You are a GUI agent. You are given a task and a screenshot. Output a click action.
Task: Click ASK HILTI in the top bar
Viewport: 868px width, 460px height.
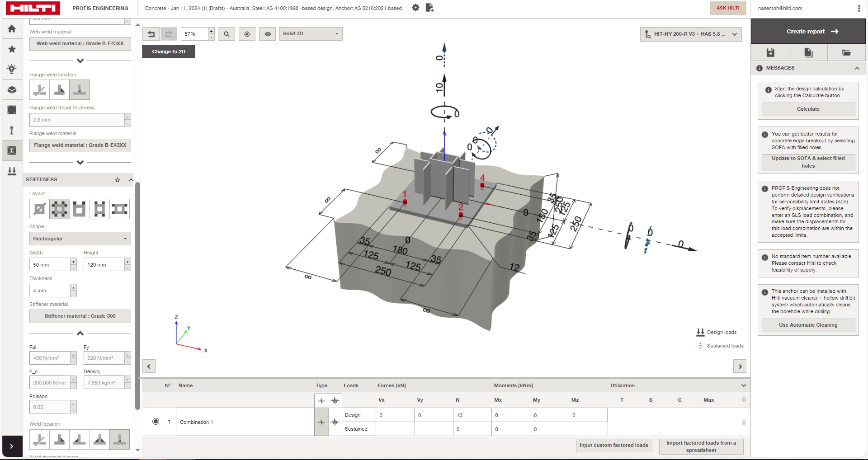click(x=727, y=8)
